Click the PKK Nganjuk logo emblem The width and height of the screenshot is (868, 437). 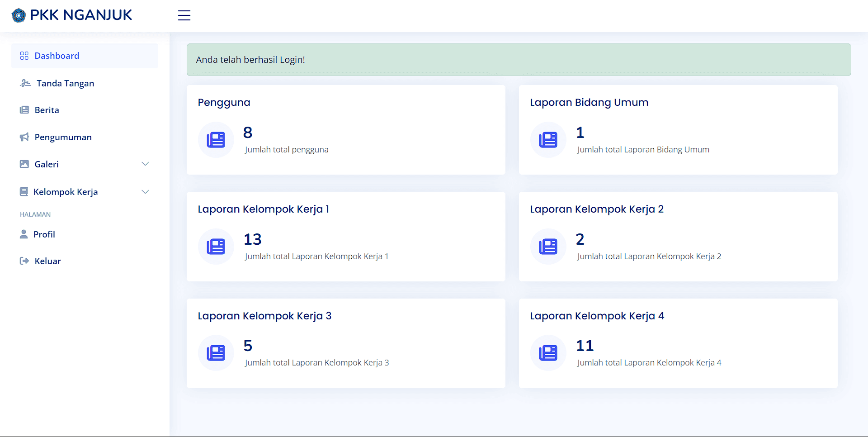click(19, 15)
